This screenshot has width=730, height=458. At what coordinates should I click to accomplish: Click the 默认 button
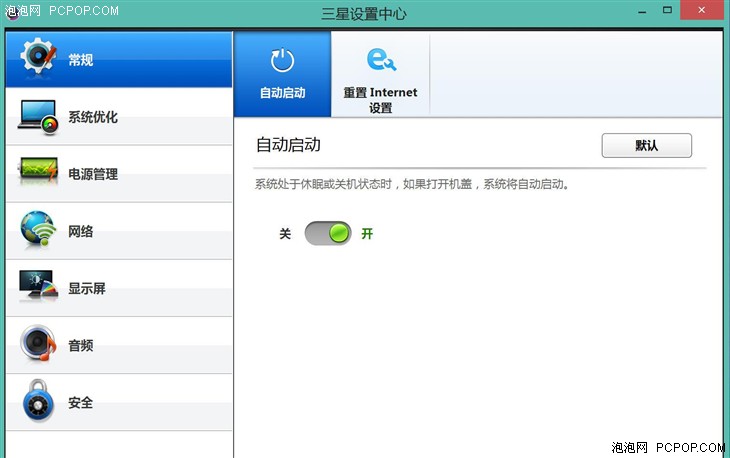pyautogui.click(x=646, y=146)
